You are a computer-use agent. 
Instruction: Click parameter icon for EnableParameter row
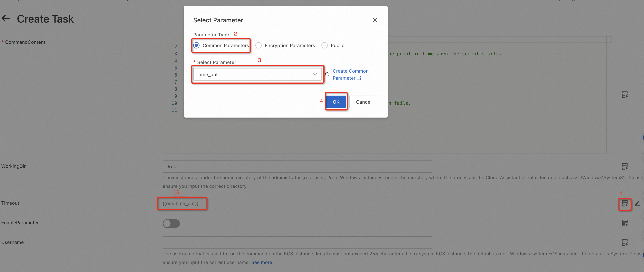coord(625,223)
